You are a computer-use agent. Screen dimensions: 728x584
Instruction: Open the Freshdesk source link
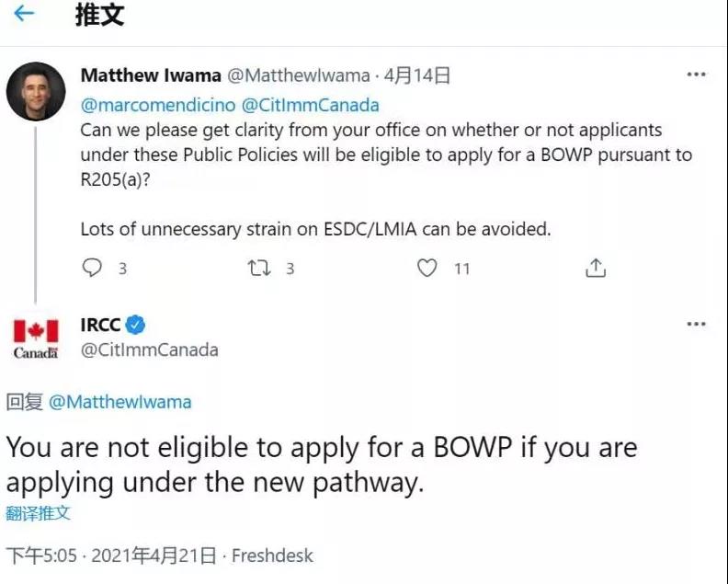click(x=272, y=555)
